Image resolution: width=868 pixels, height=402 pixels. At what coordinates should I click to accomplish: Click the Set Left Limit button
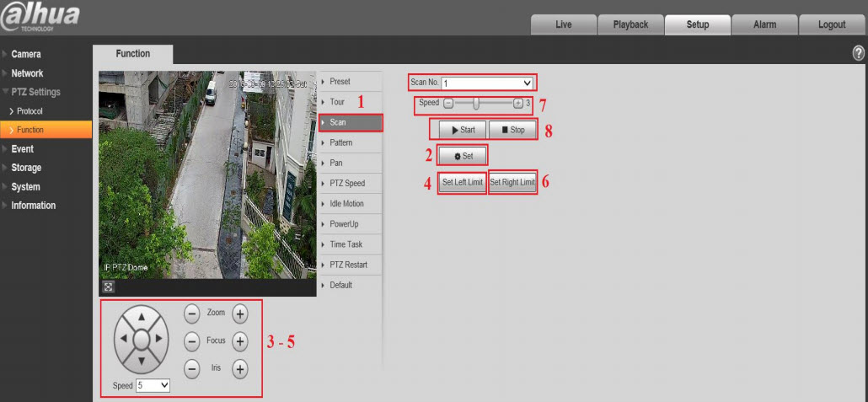pos(463,183)
